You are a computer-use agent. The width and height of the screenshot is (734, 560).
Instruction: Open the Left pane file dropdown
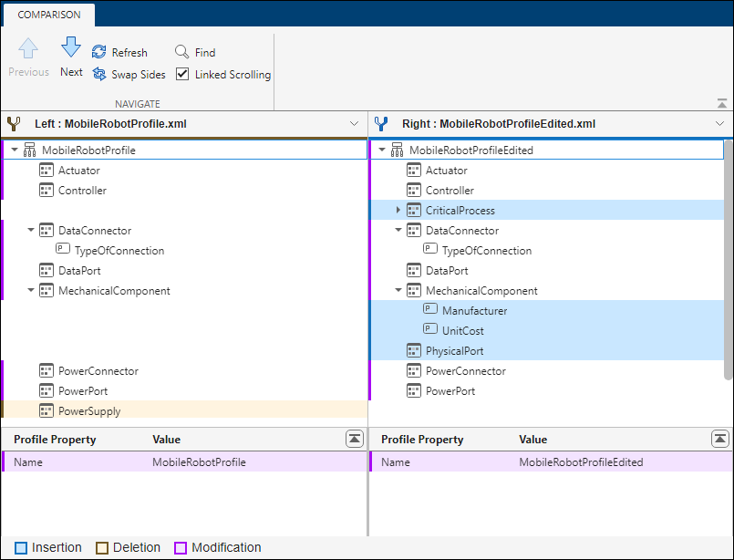355,123
